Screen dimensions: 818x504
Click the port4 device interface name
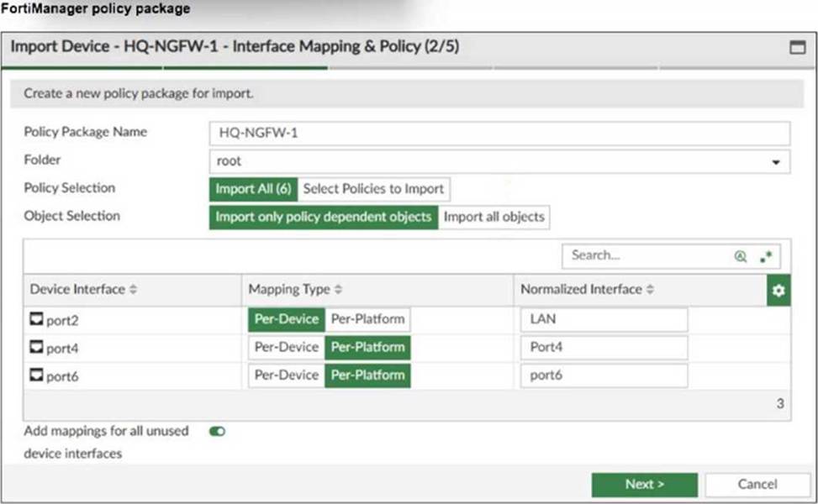pos(62,349)
